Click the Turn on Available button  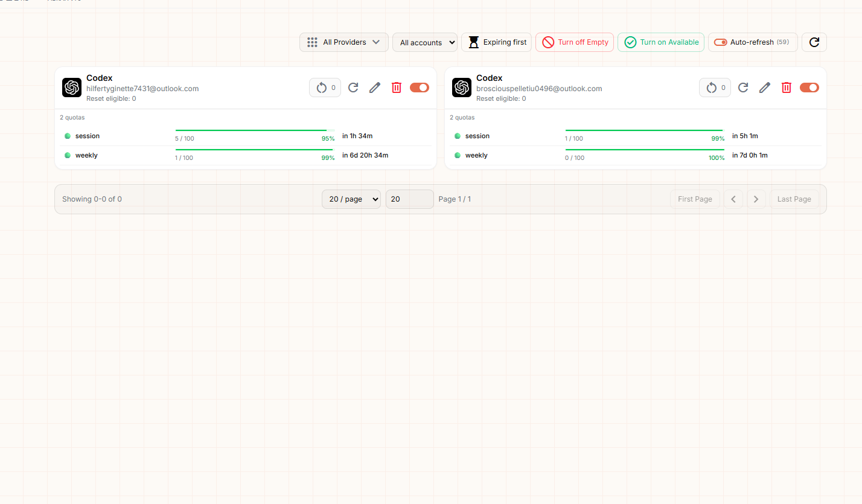coord(661,42)
